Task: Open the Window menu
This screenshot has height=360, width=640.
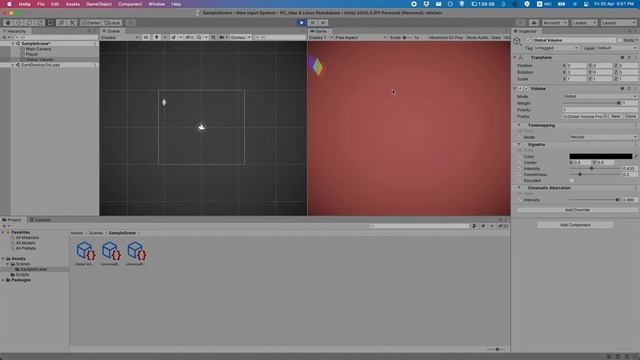Action: [x=156, y=4]
